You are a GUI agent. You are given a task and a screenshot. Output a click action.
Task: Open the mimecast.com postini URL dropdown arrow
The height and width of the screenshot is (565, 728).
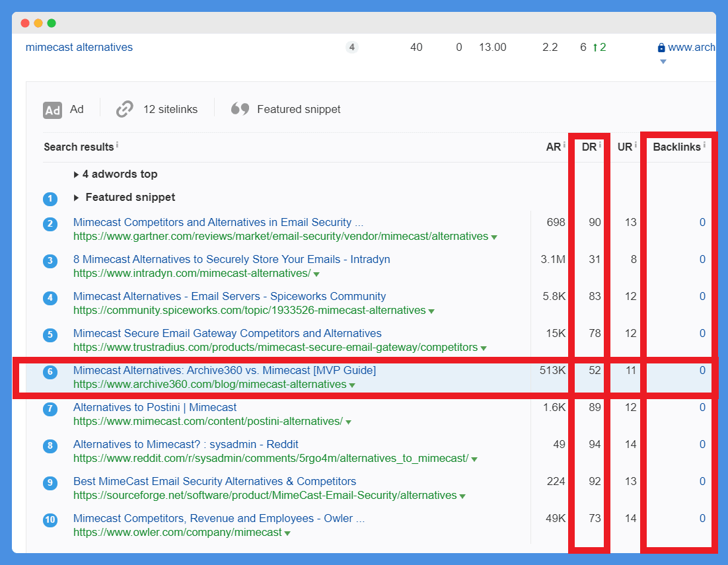click(348, 422)
